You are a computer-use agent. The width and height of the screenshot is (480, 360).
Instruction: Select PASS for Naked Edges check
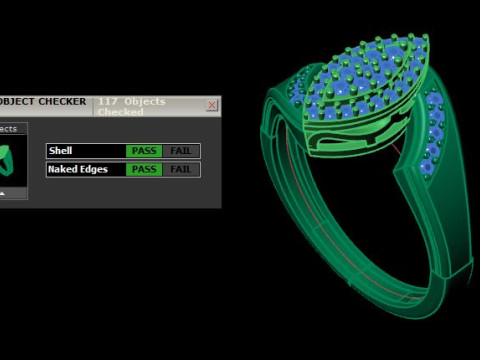(144, 169)
